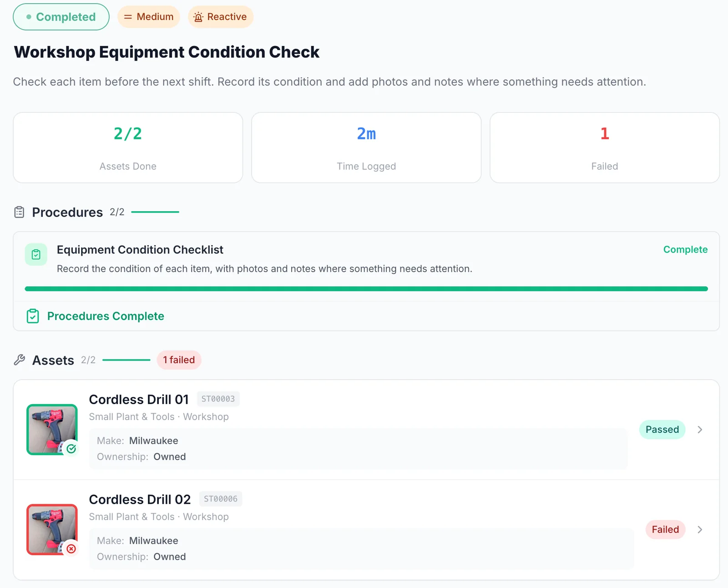Click the red X badge on Cordless Drill 02
The image size is (728, 588).
click(x=71, y=549)
